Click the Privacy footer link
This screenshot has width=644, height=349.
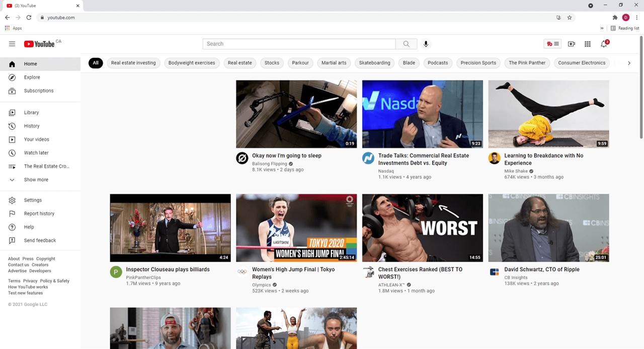(30, 281)
